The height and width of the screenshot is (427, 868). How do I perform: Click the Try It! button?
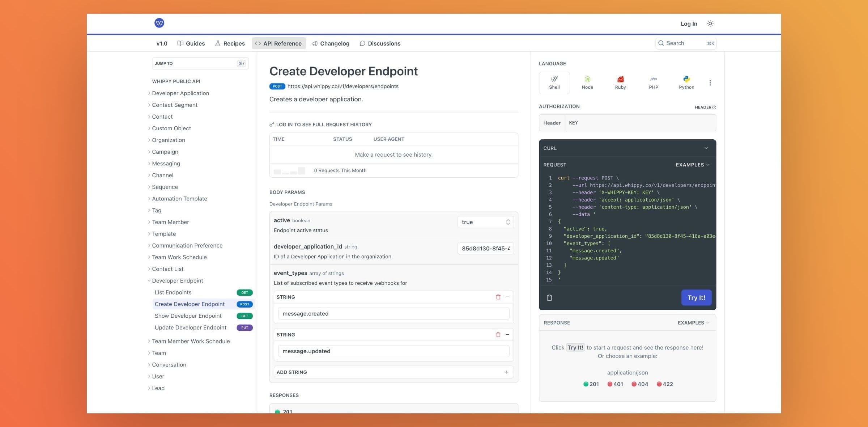696,297
